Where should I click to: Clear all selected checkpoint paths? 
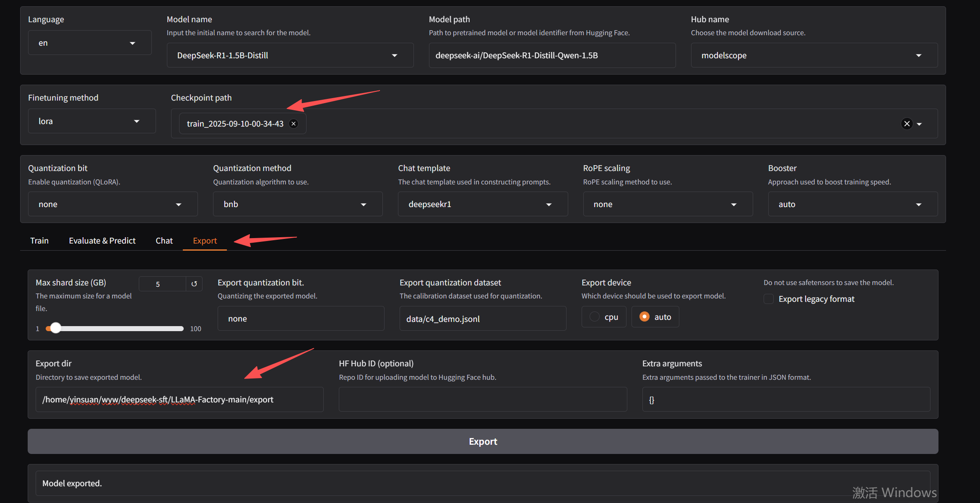click(x=907, y=124)
